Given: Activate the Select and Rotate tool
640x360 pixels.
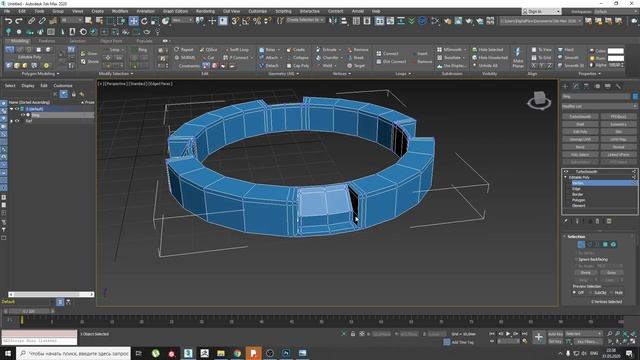Looking at the screenshot, I should tap(144, 21).
